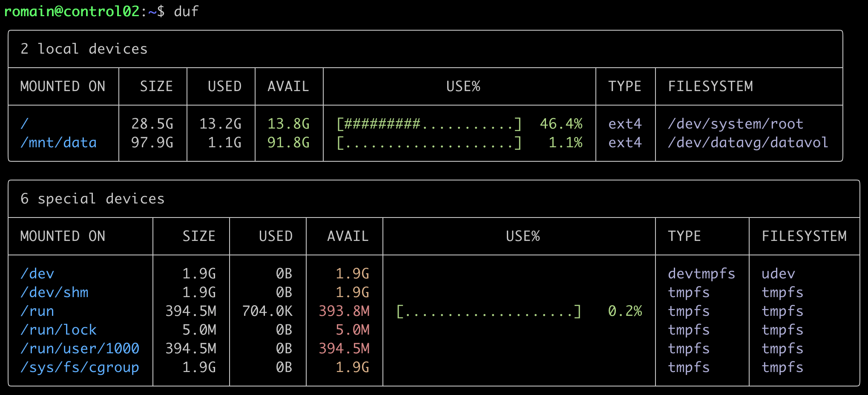Click the tmpfs filesystem in the /run/lock row
The image size is (868, 395).
click(782, 330)
